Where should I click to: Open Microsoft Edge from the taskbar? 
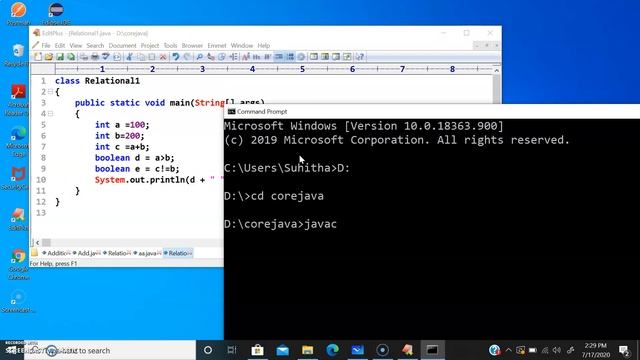333,350
